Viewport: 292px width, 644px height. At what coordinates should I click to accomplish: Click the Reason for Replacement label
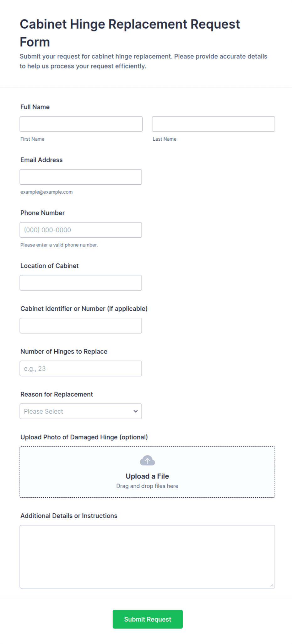[57, 394]
